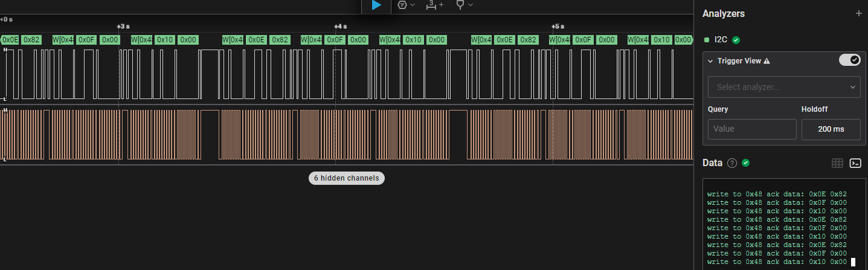This screenshot has height=270, width=868.
Task: Open the Data help question icon
Action: (x=732, y=163)
